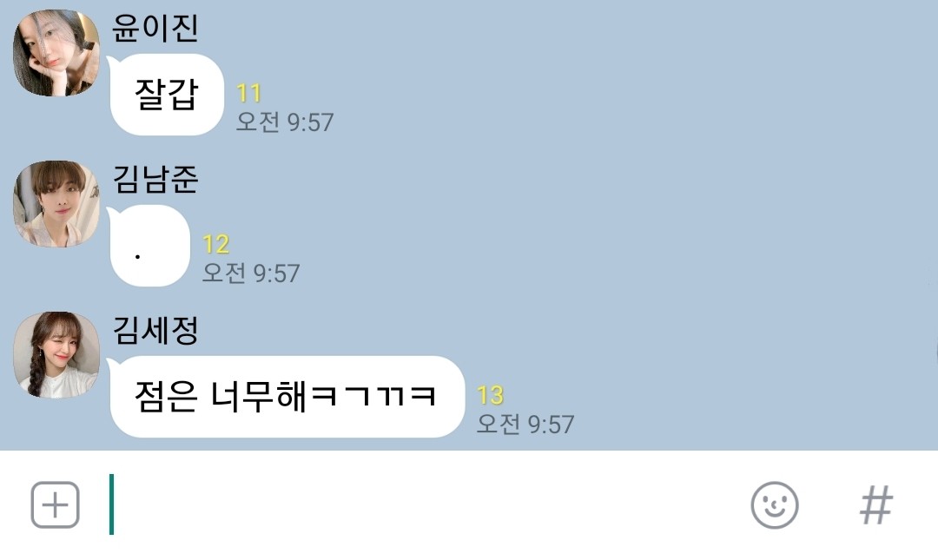Tap the sender name 김남준
Image resolution: width=938 pixels, height=560 pixels.
coord(155,178)
